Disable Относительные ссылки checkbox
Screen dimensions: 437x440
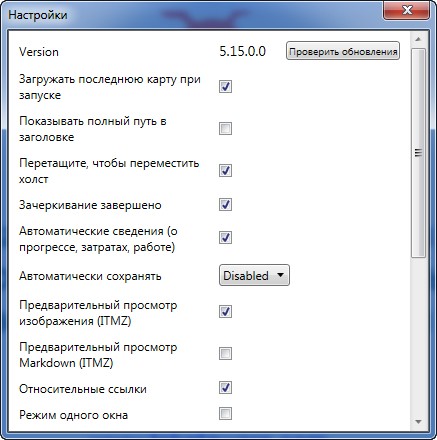(x=225, y=388)
